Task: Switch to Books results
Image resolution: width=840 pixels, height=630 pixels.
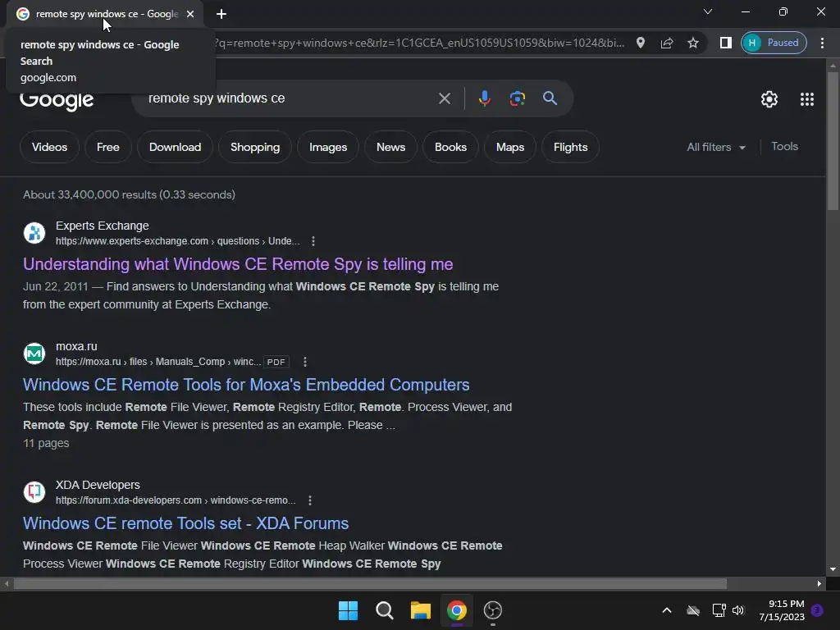Action: pos(450,148)
